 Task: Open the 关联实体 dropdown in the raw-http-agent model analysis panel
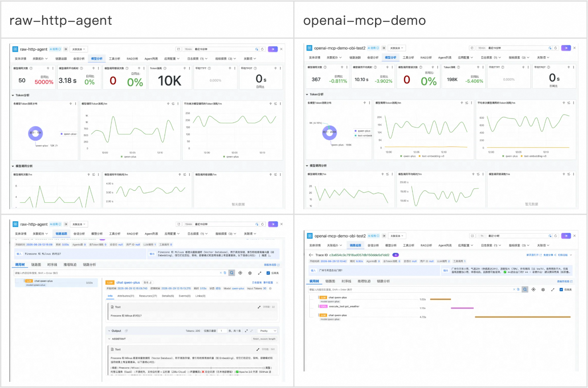[79, 49]
